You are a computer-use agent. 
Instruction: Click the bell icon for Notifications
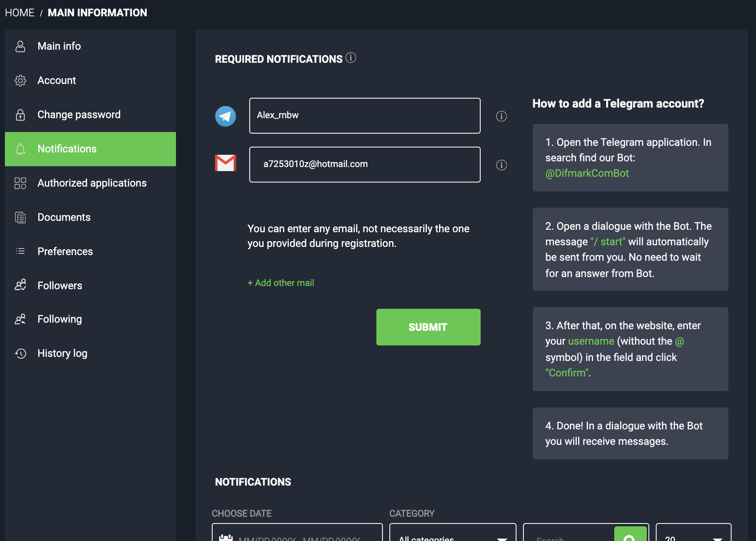tap(20, 149)
